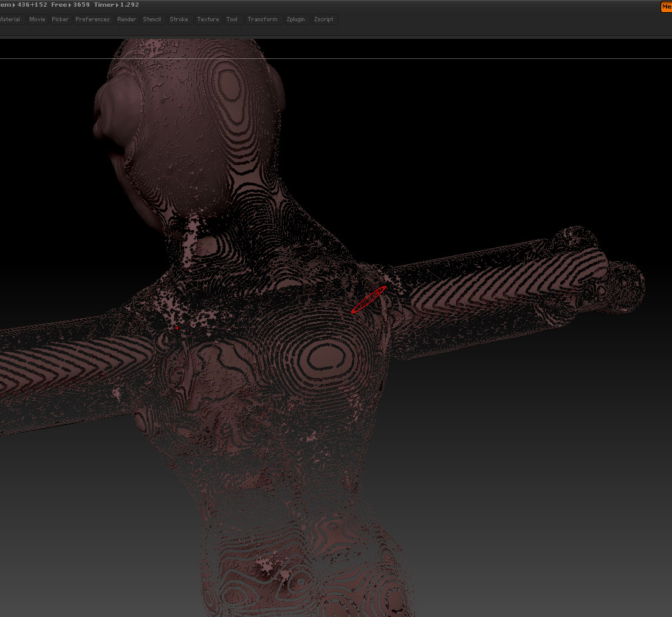Open the Texture menu
Image resolution: width=672 pixels, height=617 pixels.
tap(208, 19)
